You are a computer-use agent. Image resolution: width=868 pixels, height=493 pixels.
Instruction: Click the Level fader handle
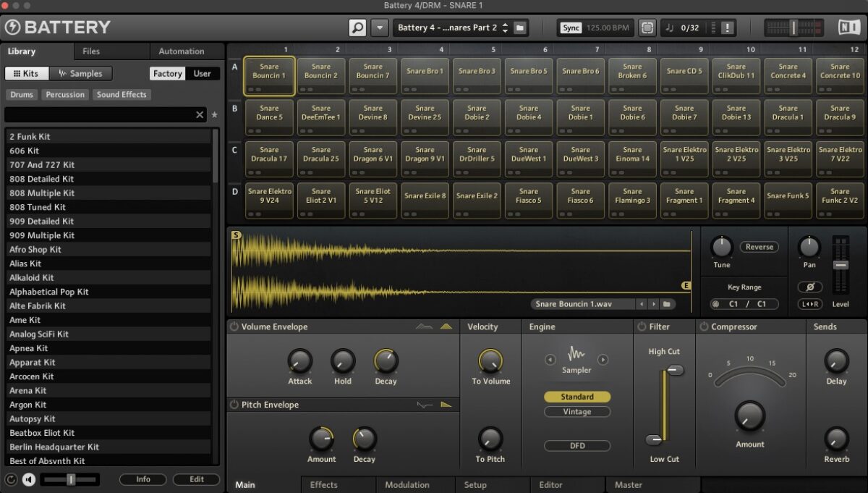(840, 265)
